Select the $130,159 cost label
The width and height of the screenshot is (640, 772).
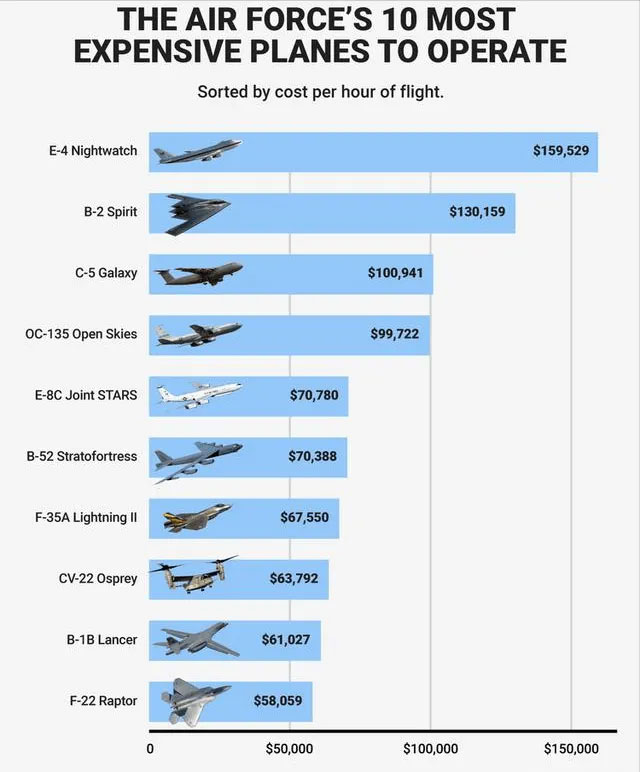tap(477, 212)
